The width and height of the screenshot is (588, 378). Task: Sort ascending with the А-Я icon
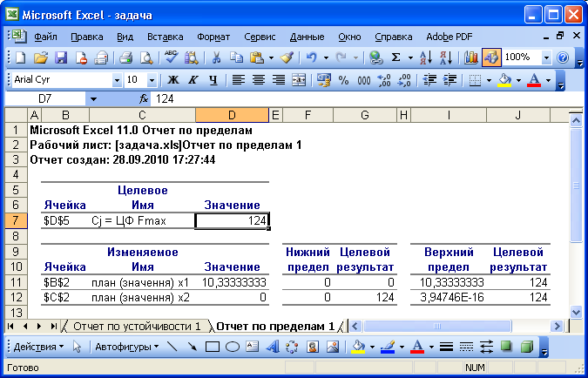[x=426, y=57]
